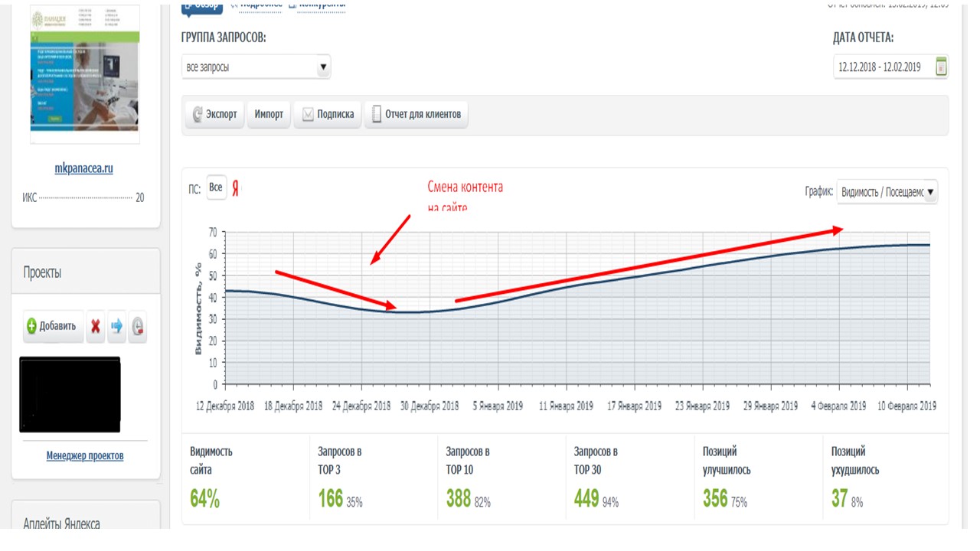Click the Импорт button
980x551 pixels.
pyautogui.click(x=269, y=114)
